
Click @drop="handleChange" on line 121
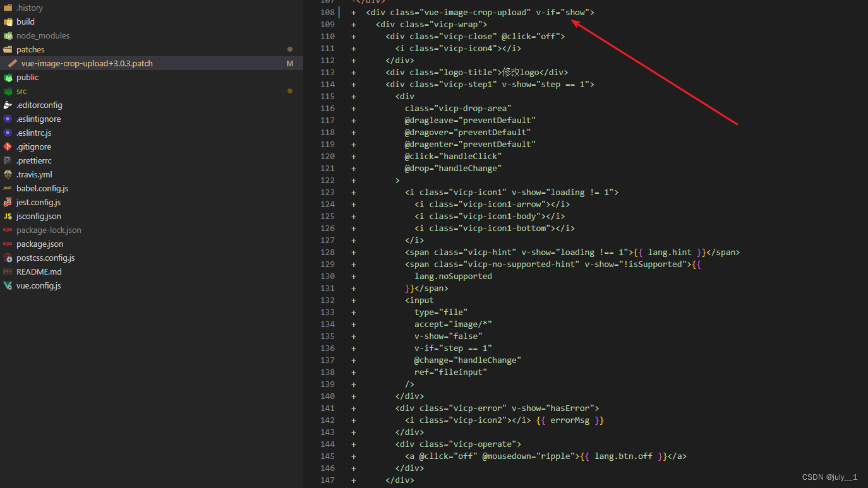453,169
